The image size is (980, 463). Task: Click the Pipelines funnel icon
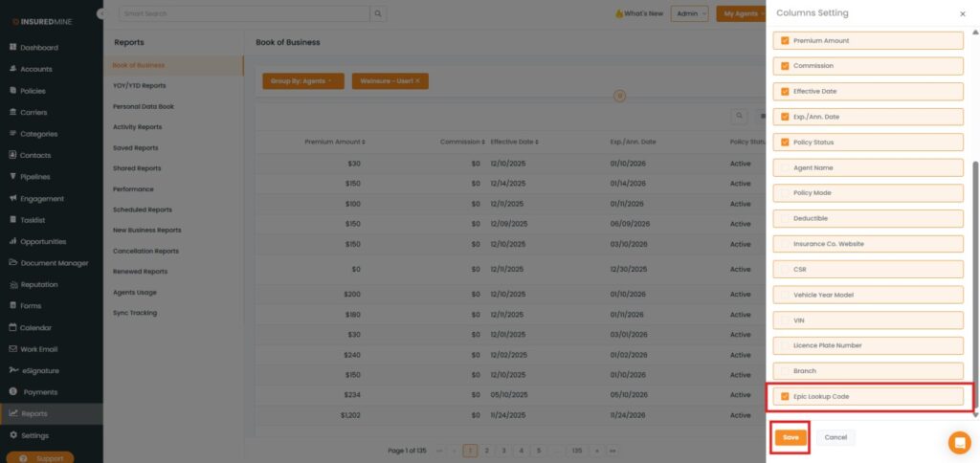pyautogui.click(x=12, y=177)
